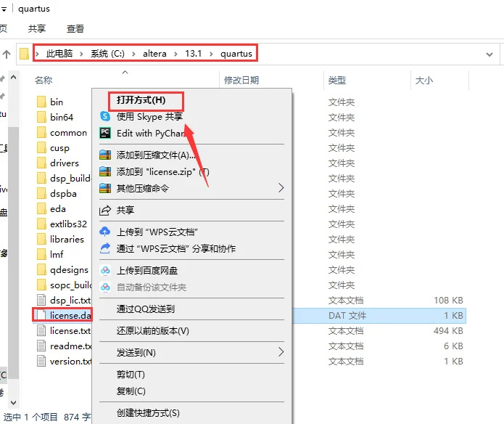Screen dimensions: 504x424
Task: Navigate to 13.1 in address path
Action: [x=193, y=54]
